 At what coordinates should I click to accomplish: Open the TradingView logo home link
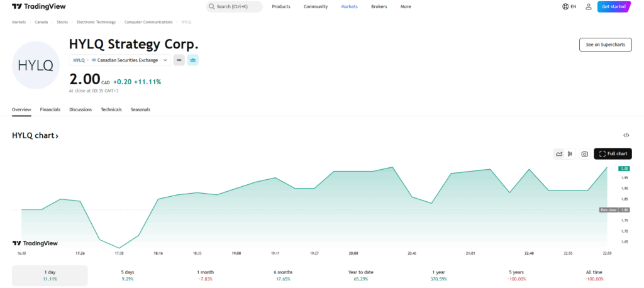tap(38, 6)
